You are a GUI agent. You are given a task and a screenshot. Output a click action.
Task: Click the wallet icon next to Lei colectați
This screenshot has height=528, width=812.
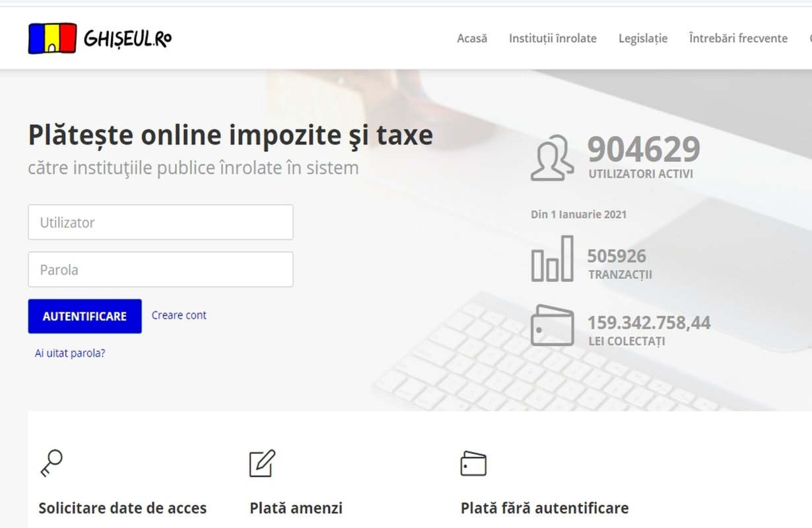[x=553, y=327]
